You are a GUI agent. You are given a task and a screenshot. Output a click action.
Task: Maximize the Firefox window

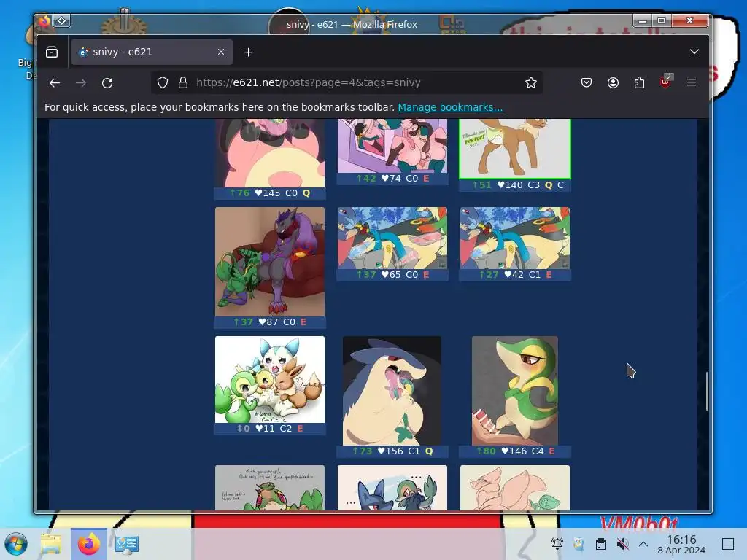click(x=661, y=21)
